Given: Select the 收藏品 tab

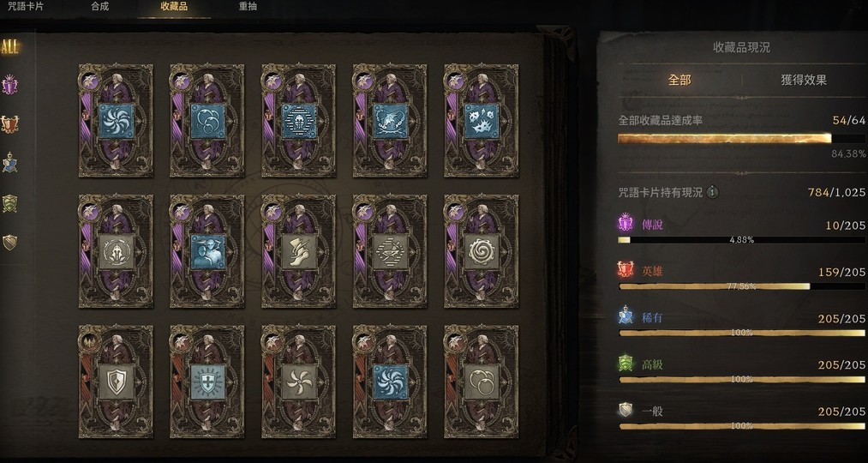Looking at the screenshot, I should tap(174, 7).
